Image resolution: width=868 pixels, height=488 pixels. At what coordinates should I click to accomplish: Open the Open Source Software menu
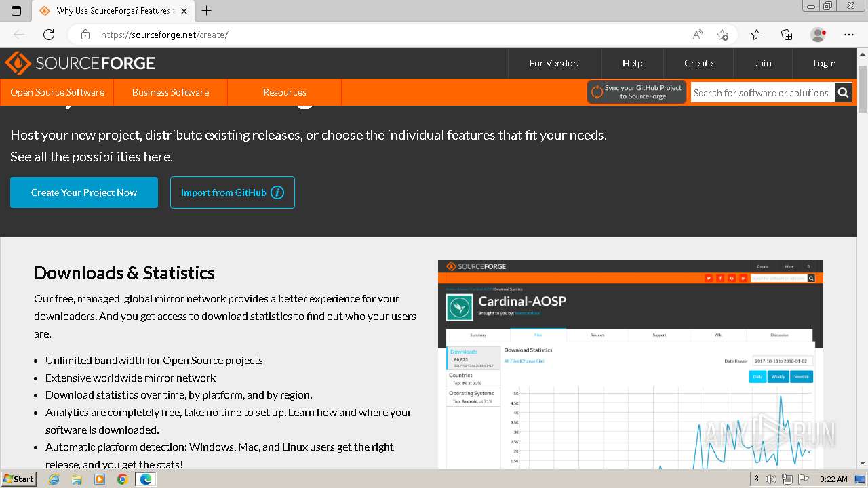pyautogui.click(x=57, y=92)
